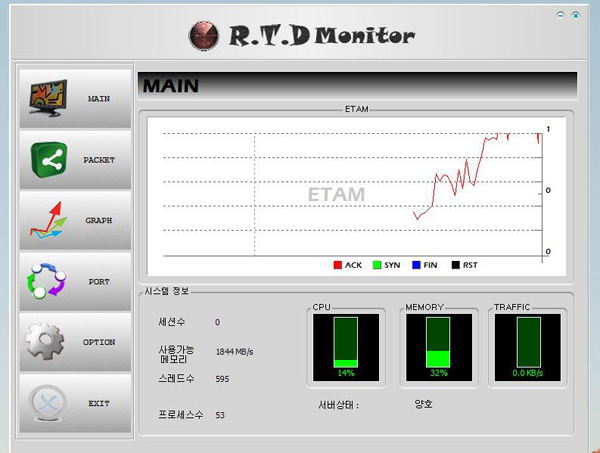Open the OPTION gear icon

[x=46, y=342]
